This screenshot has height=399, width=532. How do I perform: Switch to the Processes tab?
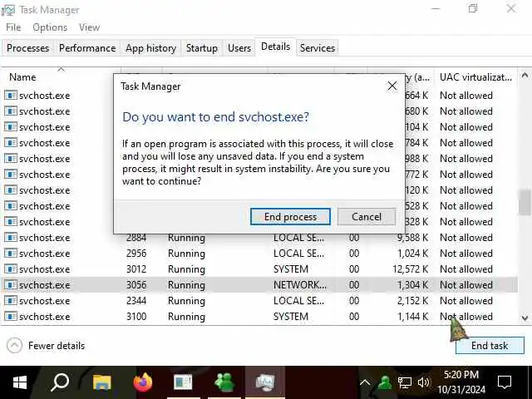click(x=27, y=48)
